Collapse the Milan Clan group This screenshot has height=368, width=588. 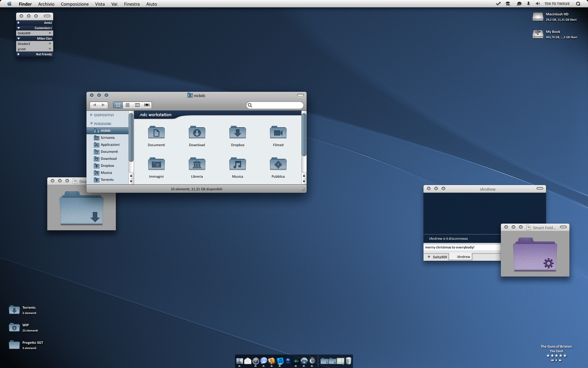point(19,39)
